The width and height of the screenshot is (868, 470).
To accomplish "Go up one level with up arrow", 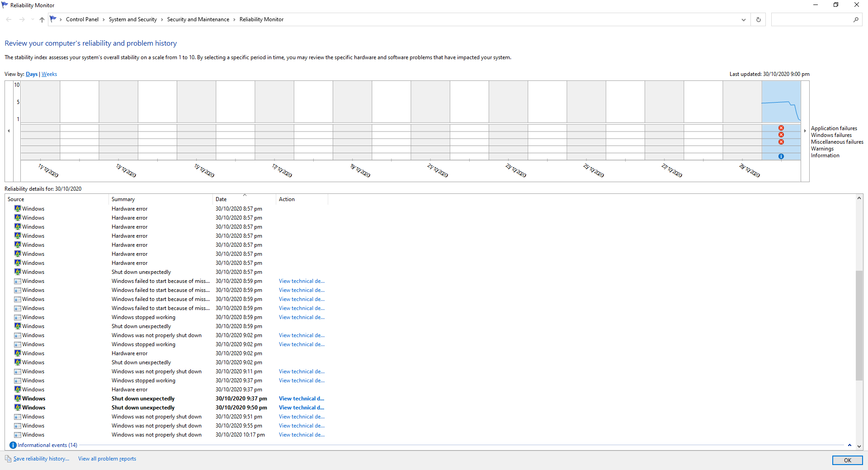I will coord(42,19).
